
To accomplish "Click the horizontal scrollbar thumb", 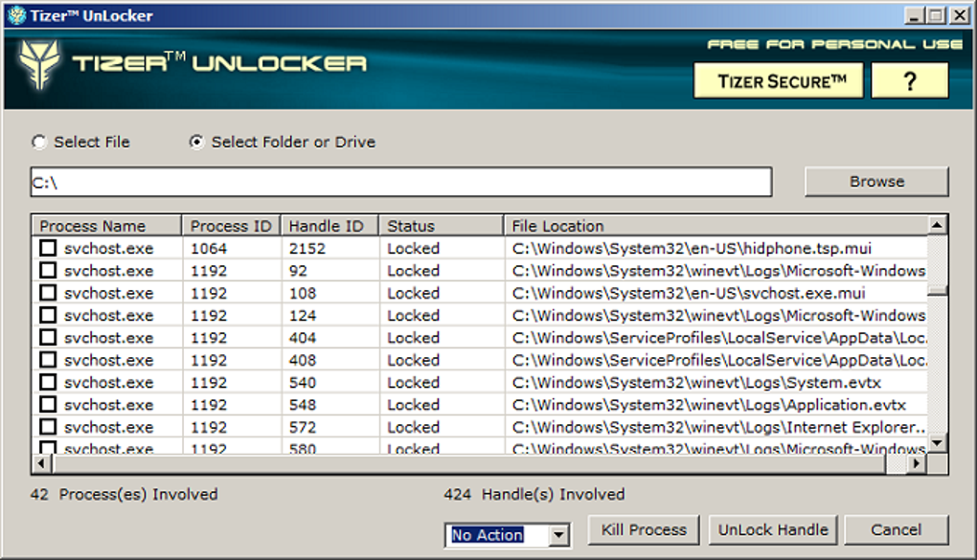I will [x=469, y=463].
